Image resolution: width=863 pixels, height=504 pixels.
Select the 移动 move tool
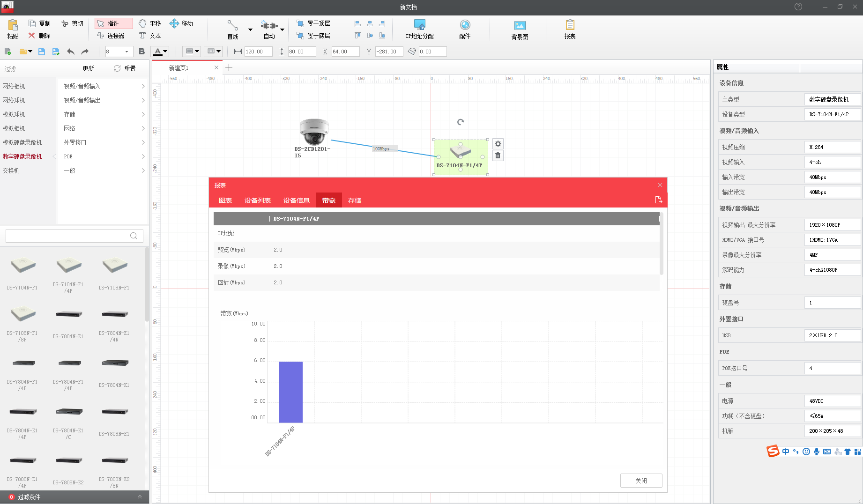[181, 23]
